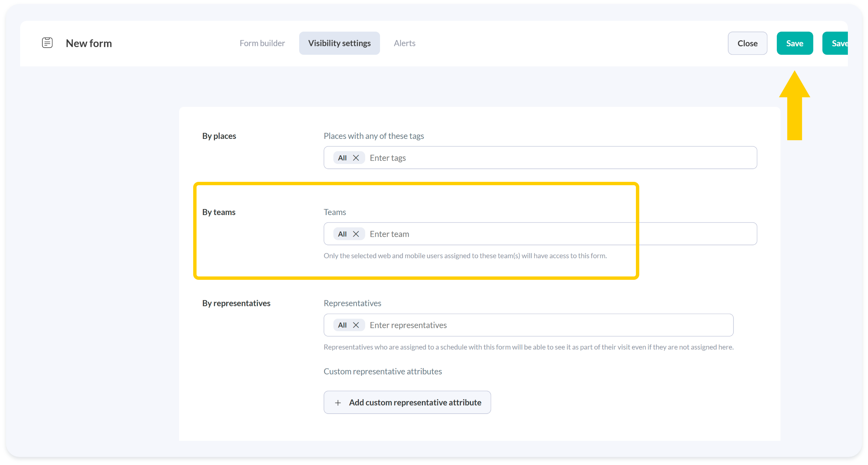Remove the All chip from Teams field

[356, 234]
